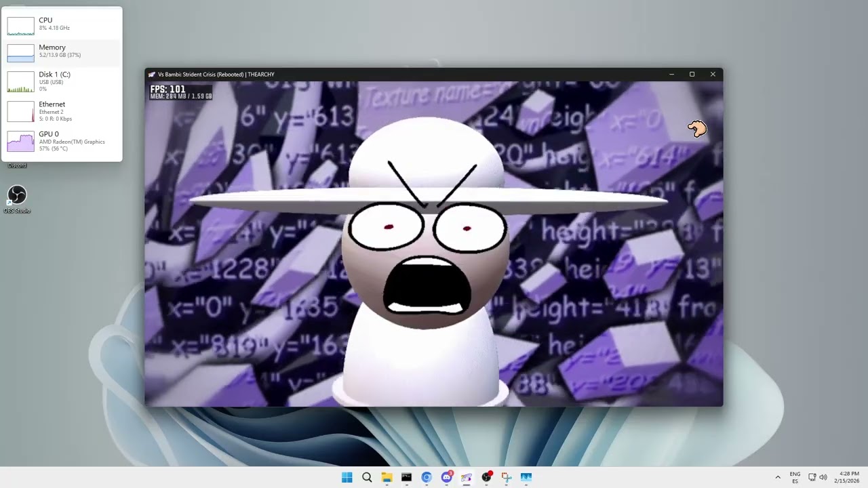This screenshot has width=868, height=488.
Task: Open taskbar Search
Action: coord(367,477)
